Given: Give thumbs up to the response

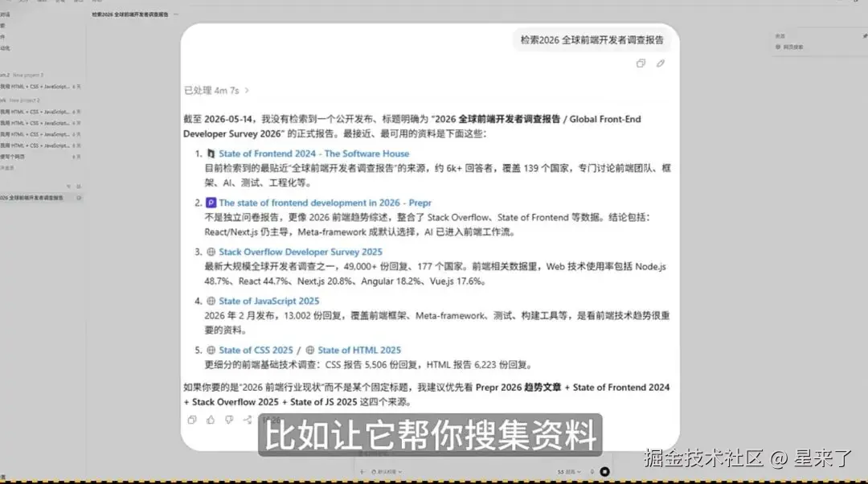Looking at the screenshot, I should click(x=211, y=420).
